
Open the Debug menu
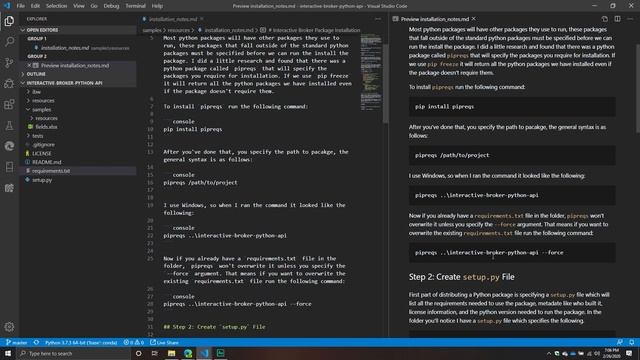(111, 6)
